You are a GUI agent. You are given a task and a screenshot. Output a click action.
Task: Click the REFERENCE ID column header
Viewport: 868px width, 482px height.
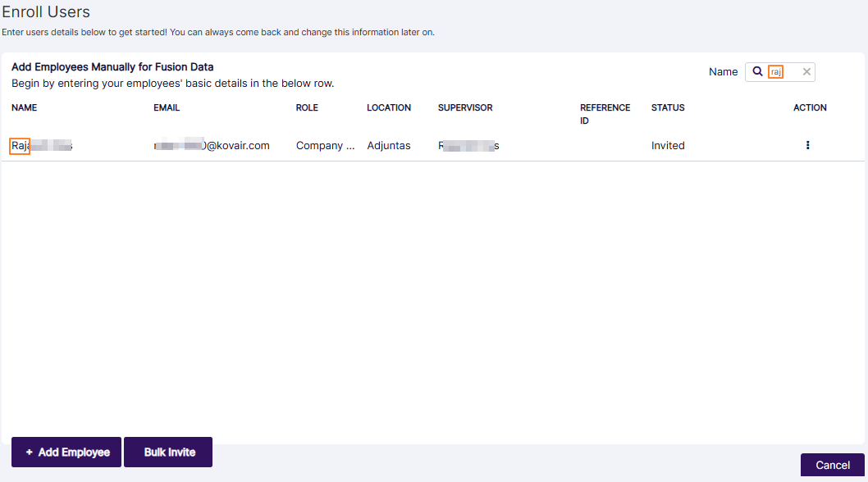point(605,114)
